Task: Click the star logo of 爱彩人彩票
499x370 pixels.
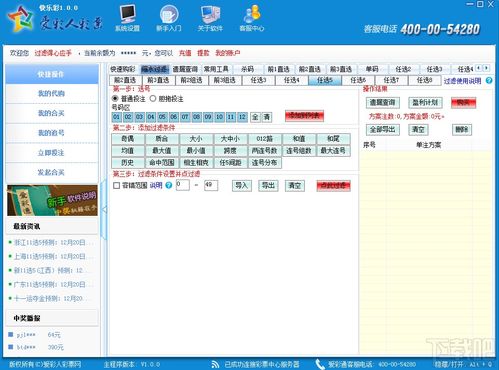Action: click(21, 19)
